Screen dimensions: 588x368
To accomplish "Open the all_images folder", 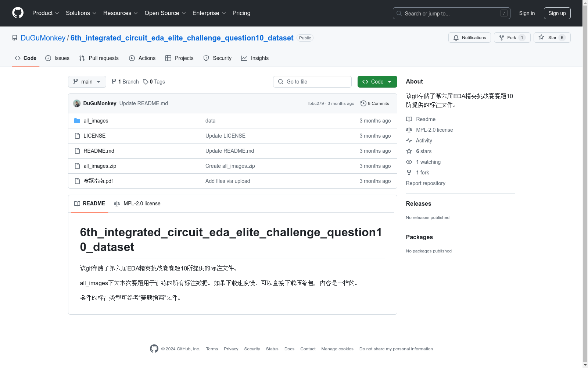I will 96,121.
